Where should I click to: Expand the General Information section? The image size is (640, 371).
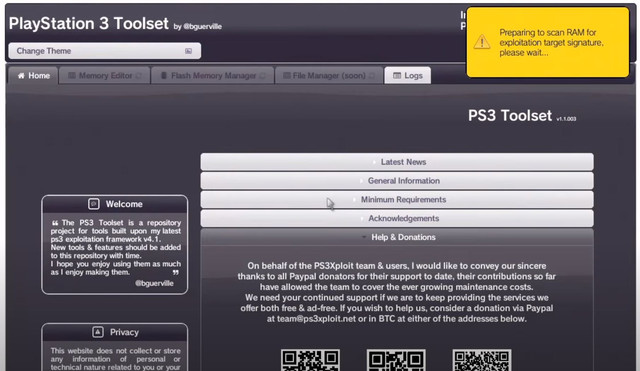[x=397, y=181]
